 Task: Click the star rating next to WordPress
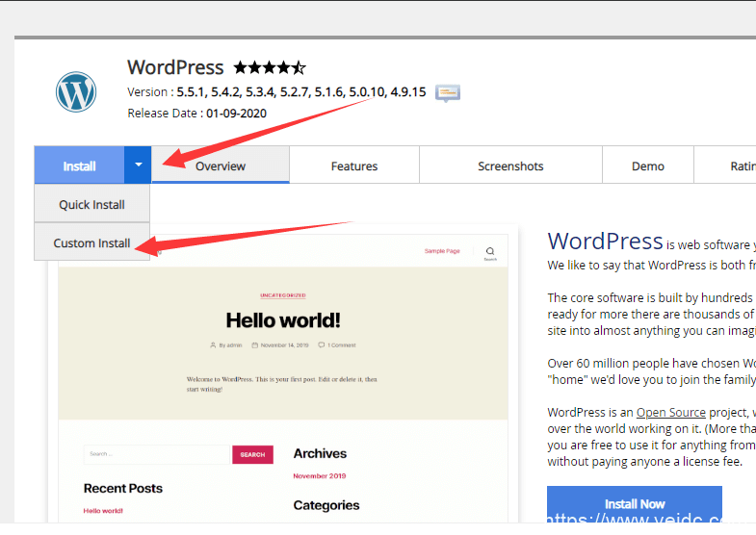click(x=270, y=67)
